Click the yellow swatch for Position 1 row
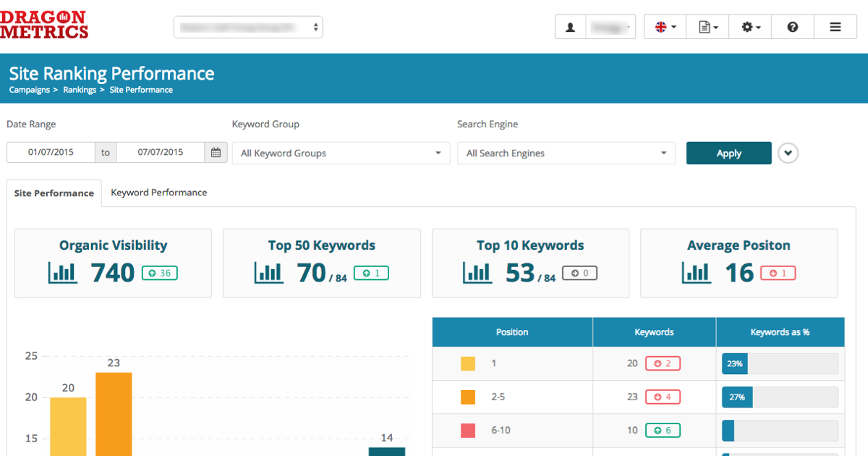This screenshot has height=456, width=868. [467, 363]
